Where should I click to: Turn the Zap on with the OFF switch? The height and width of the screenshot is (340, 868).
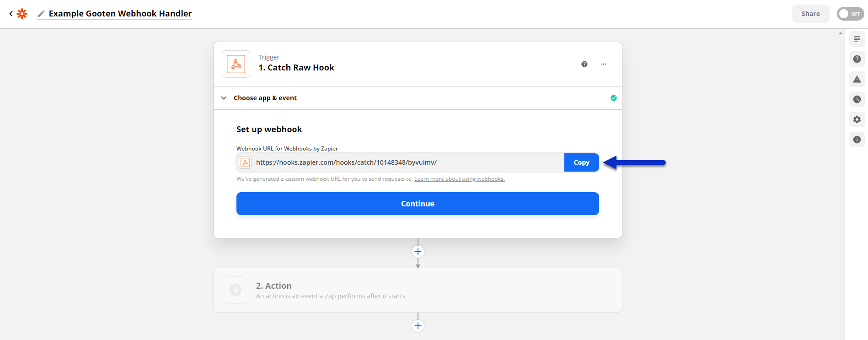coord(850,14)
